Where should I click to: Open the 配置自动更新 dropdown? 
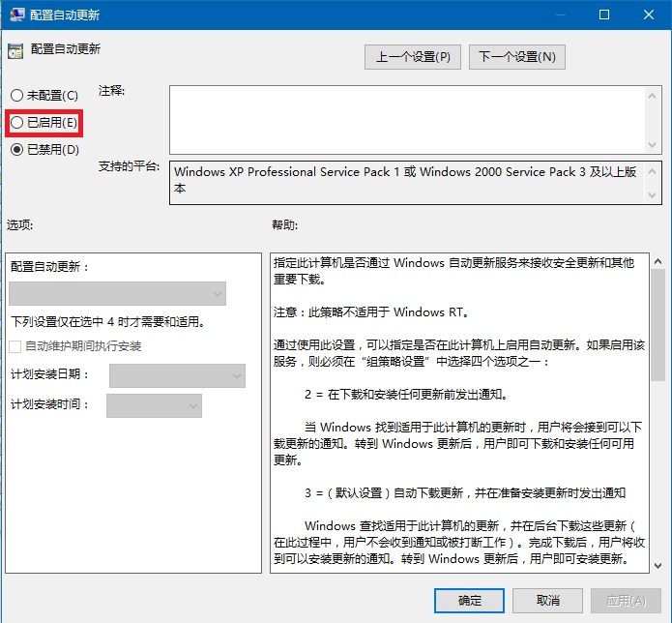pyautogui.click(x=117, y=294)
